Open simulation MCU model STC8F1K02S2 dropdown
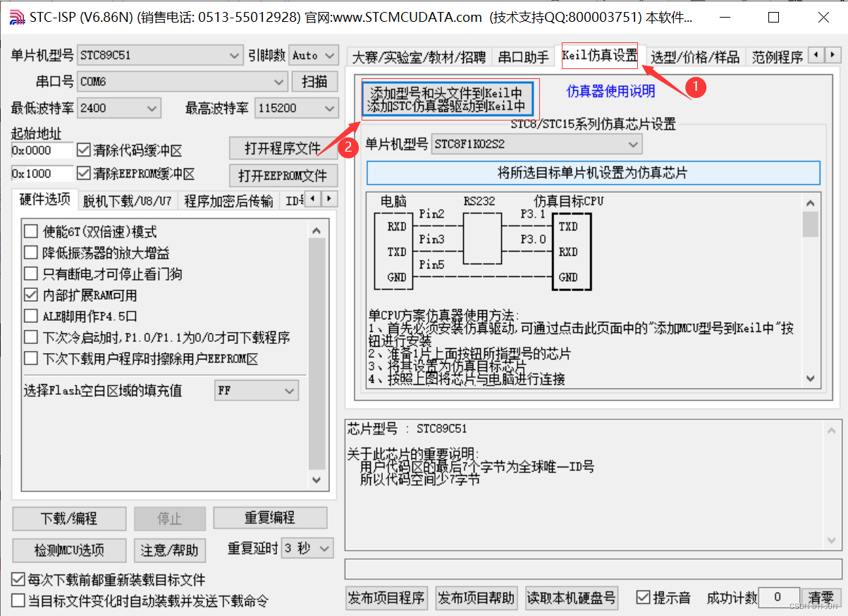The height and width of the screenshot is (616, 848). (x=537, y=144)
